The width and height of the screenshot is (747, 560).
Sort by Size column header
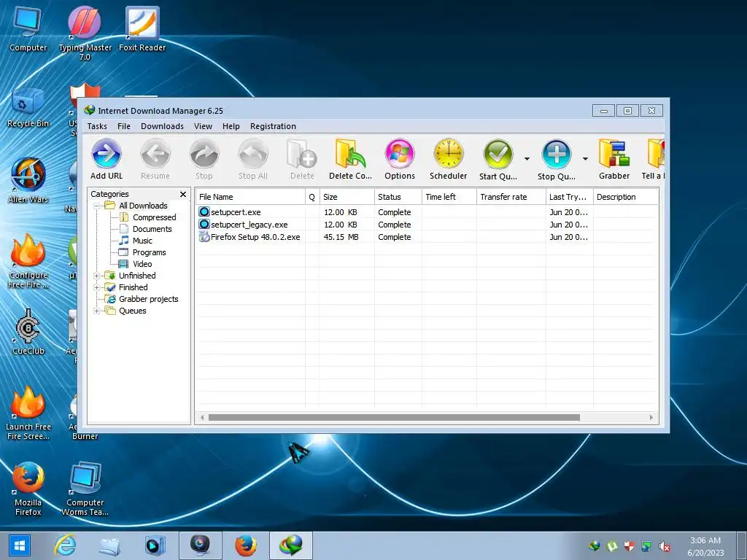click(347, 197)
